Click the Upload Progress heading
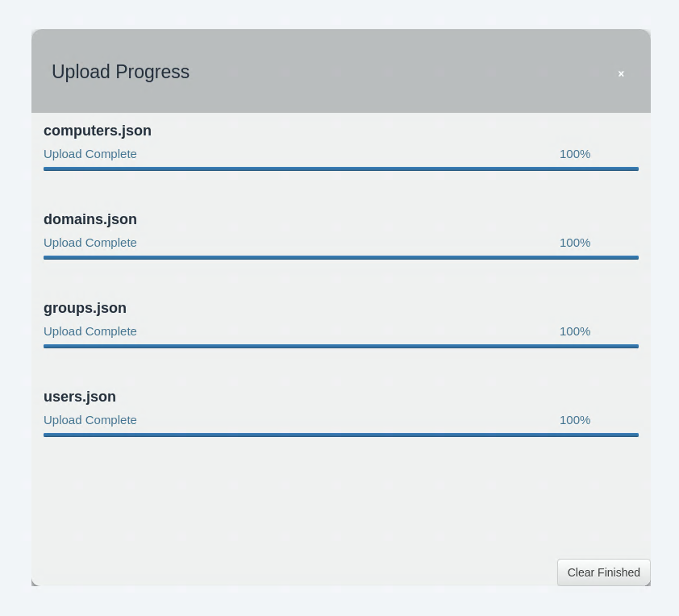Screen dimensions: 679x616 tap(121, 72)
